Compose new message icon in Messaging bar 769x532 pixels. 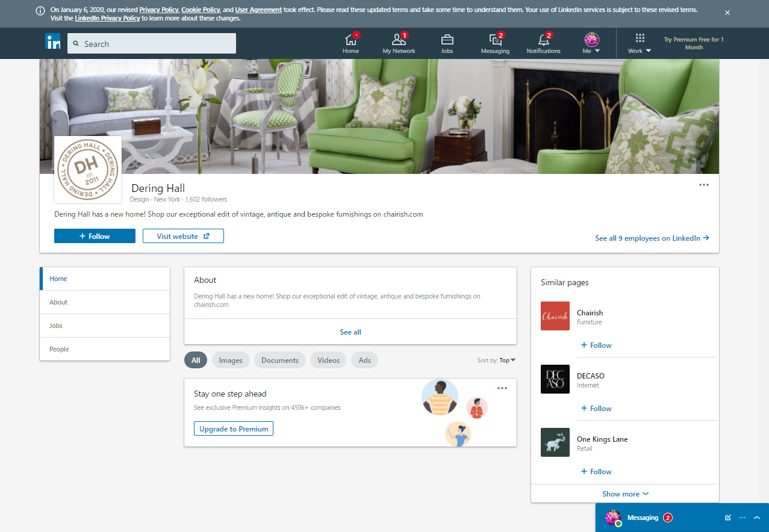coord(727,518)
